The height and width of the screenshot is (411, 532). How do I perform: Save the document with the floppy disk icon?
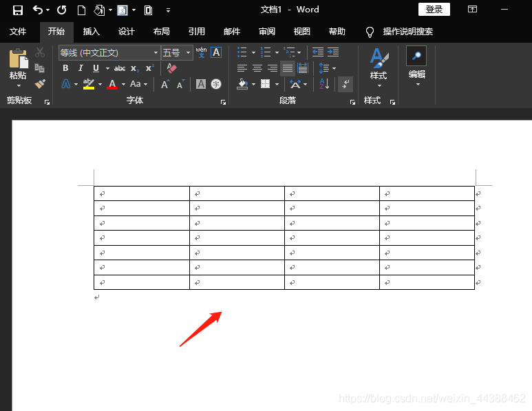tap(18, 10)
